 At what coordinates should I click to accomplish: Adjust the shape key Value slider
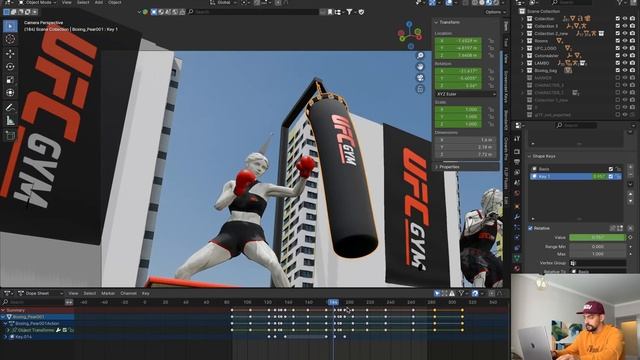[x=598, y=237]
